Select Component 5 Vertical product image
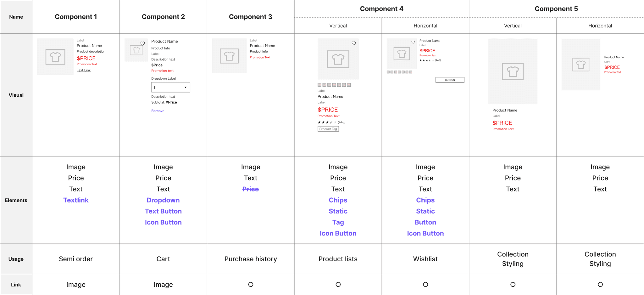Image resolution: width=644 pixels, height=295 pixels. [x=513, y=71]
